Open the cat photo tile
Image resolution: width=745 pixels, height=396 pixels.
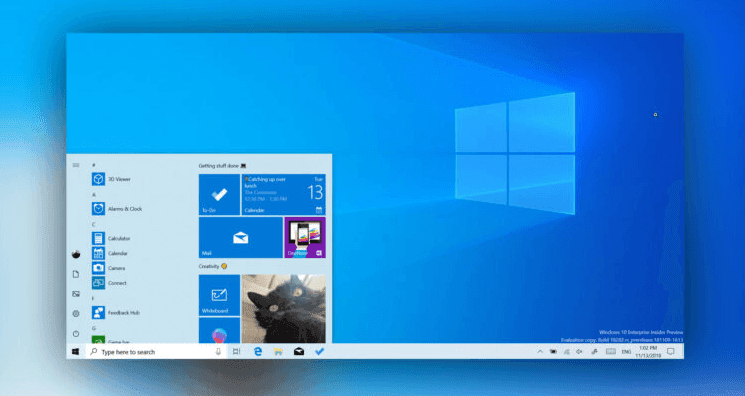tap(284, 309)
